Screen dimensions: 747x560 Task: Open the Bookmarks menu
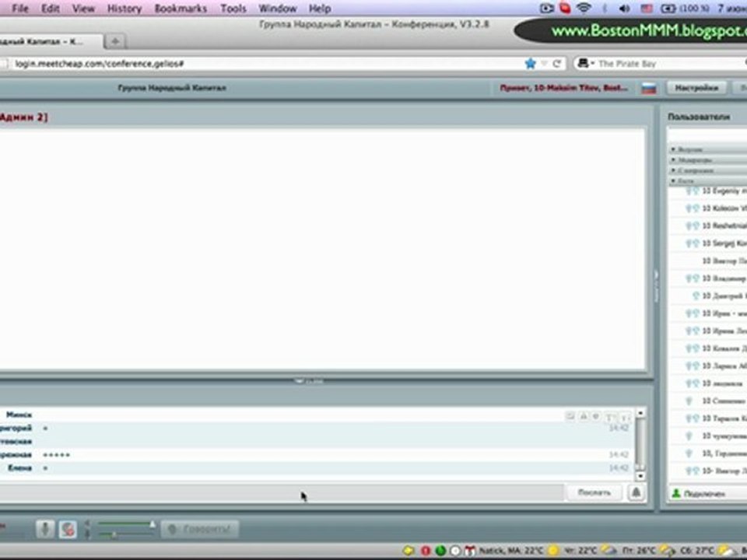[x=181, y=8]
